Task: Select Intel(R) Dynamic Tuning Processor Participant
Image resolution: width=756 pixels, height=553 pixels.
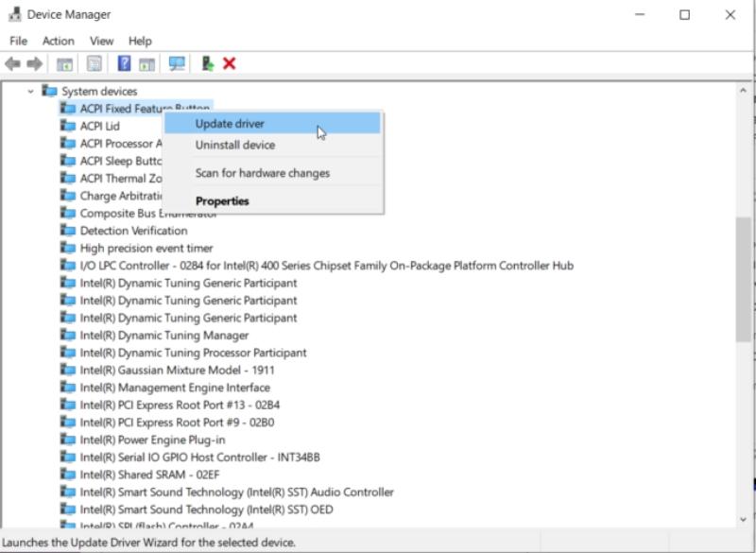Action: pyautogui.click(x=193, y=353)
